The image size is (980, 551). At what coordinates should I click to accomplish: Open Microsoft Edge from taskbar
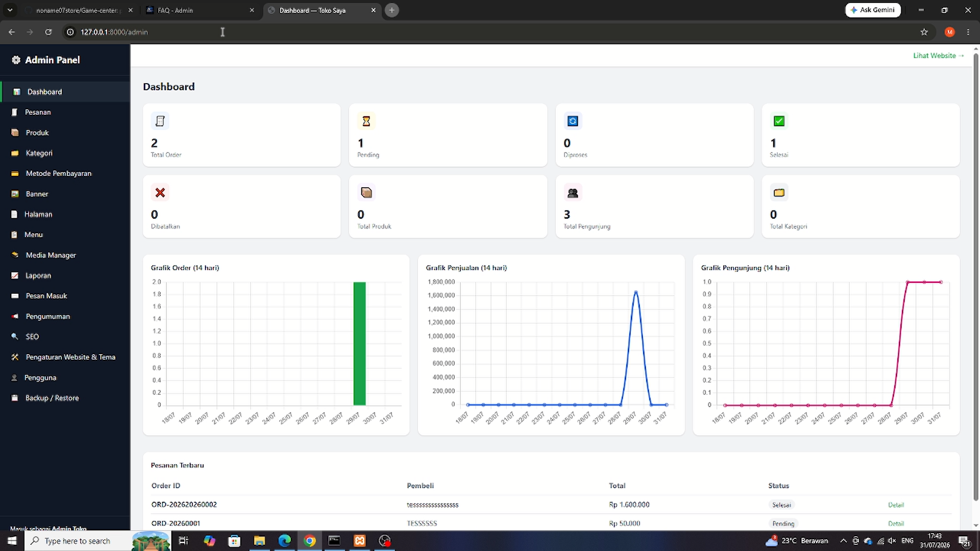click(284, 541)
